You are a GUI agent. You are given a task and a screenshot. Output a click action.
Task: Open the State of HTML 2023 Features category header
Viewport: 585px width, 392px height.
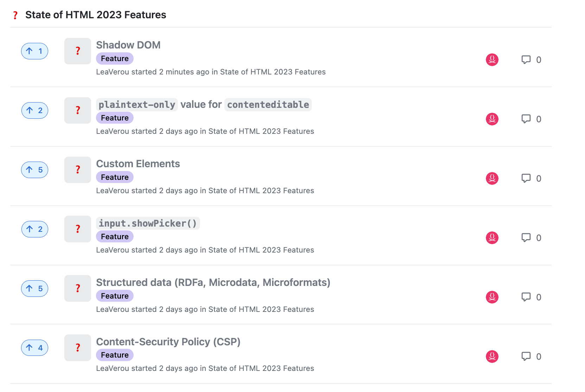click(96, 15)
